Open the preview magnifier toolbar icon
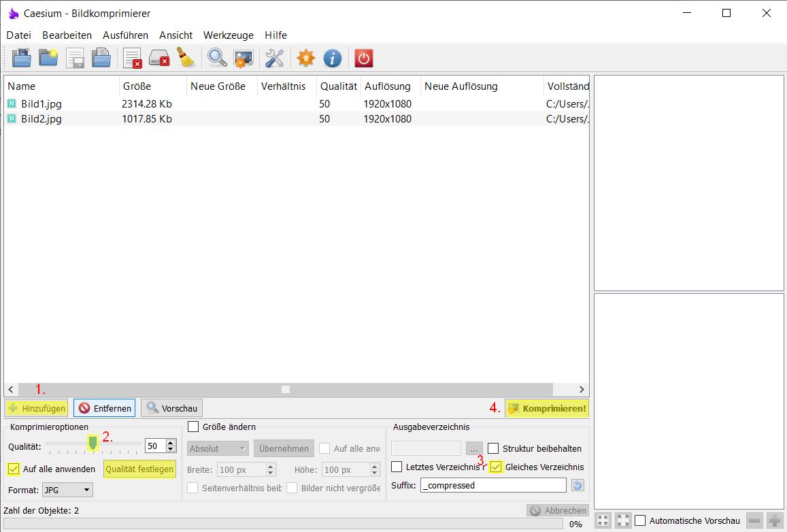Screen dimensions: 787x532 pos(216,58)
